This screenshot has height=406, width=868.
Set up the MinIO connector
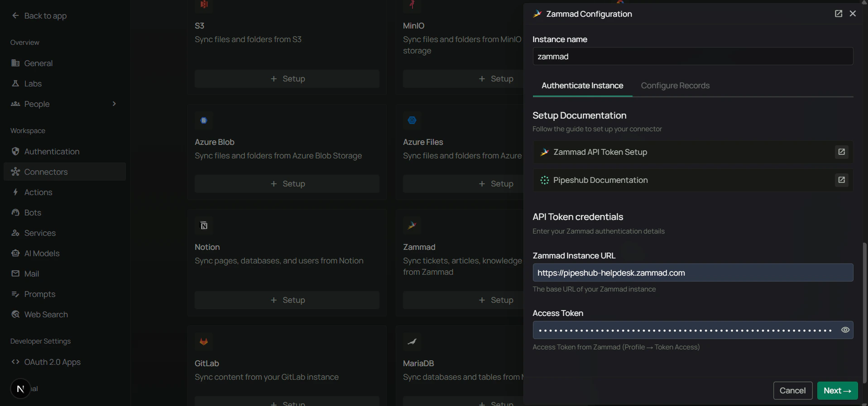(x=463, y=79)
